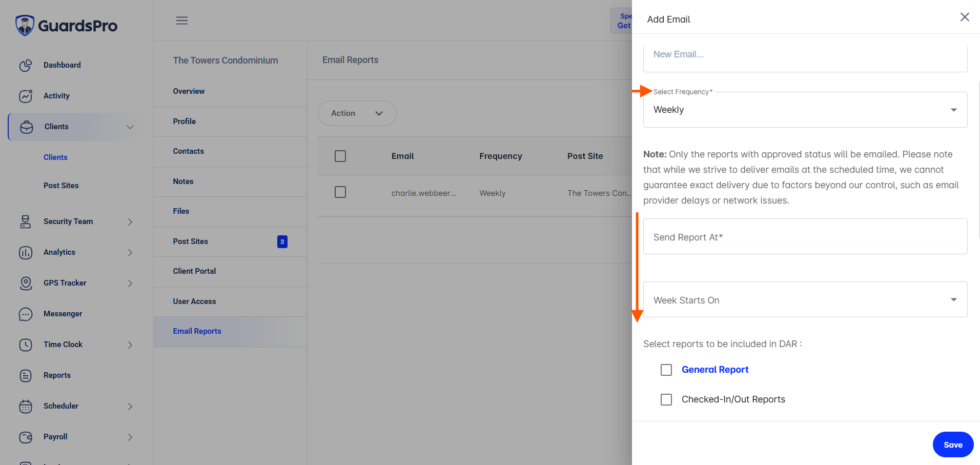Select the Email Reports tab
Screen dimensions: 980x465
[x=230, y=331]
